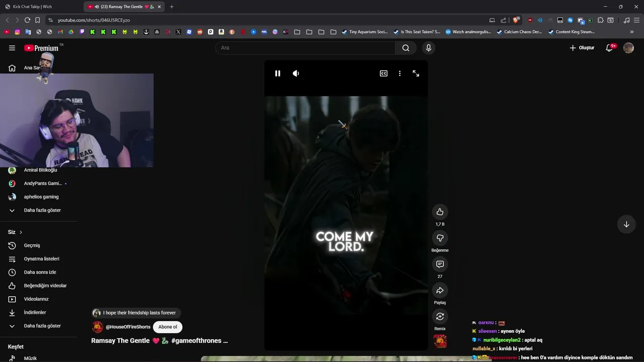Screen dimensions: 644x362
Task: Open the Brave Shields lion icon
Action: (516, 20)
